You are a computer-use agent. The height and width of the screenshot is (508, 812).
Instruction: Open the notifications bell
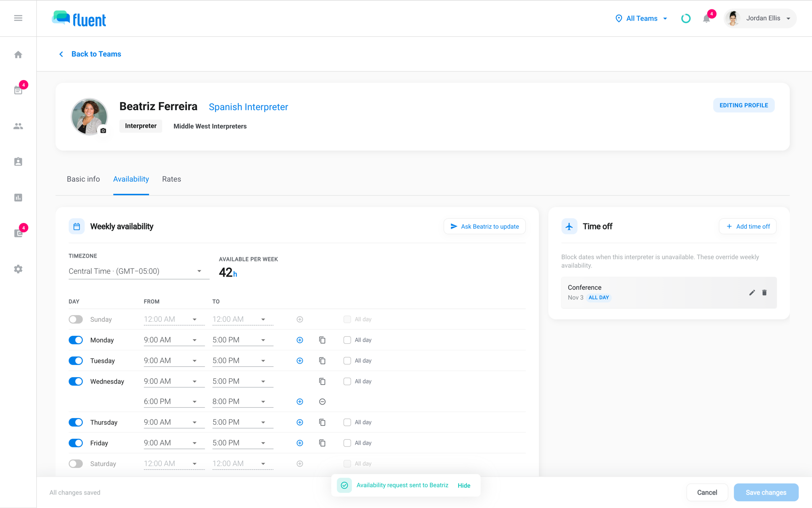[x=706, y=18]
